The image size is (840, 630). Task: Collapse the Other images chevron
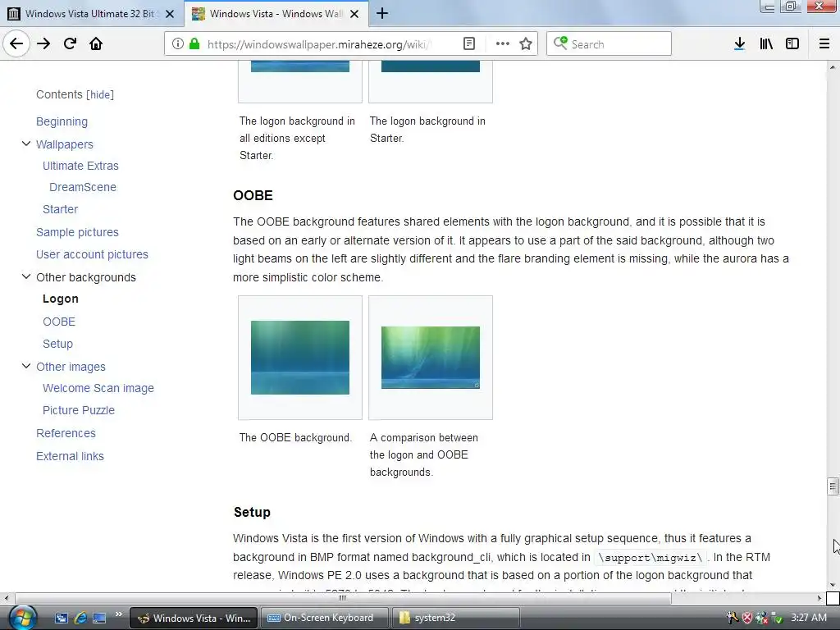point(25,366)
